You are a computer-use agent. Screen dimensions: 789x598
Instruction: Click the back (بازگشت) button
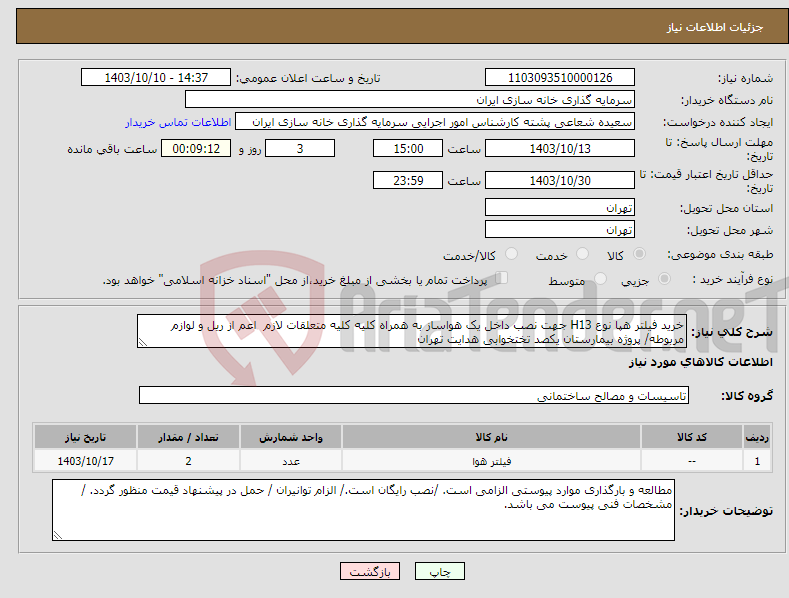[x=370, y=571]
